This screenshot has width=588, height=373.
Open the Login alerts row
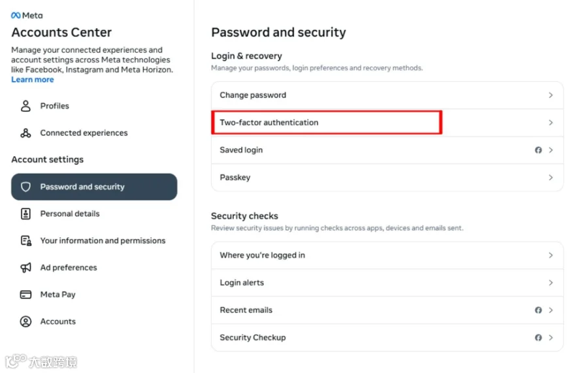tap(387, 283)
